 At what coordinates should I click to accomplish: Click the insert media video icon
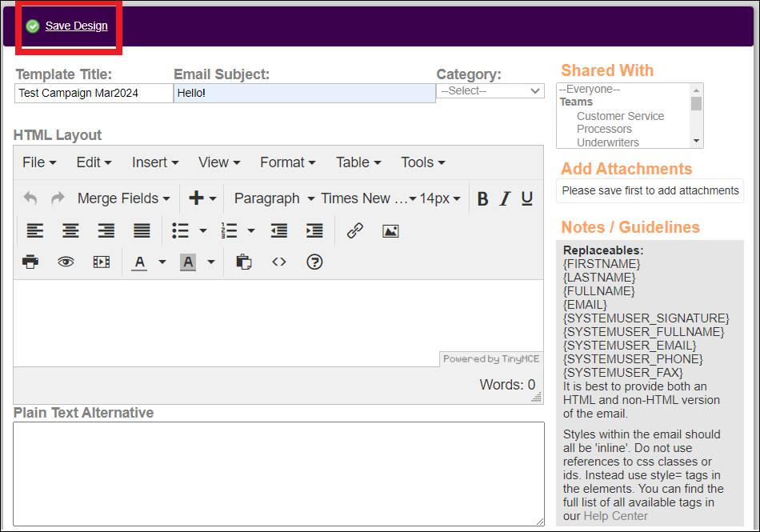(102, 262)
